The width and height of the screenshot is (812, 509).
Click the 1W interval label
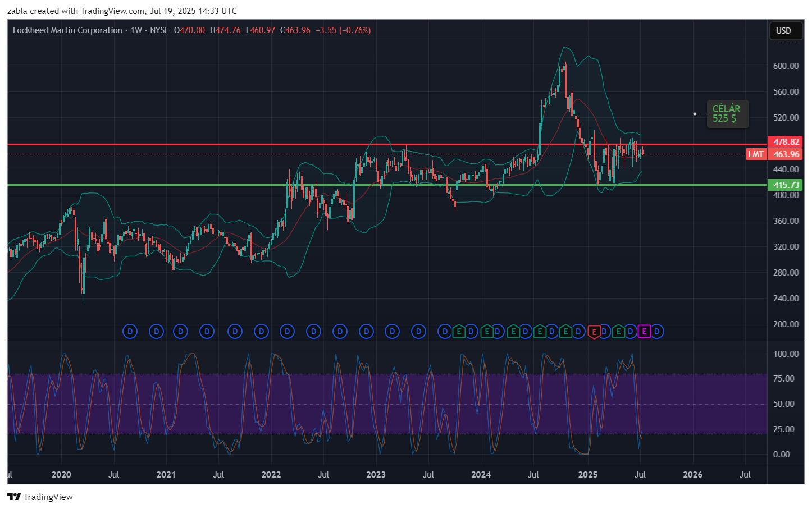[136, 30]
